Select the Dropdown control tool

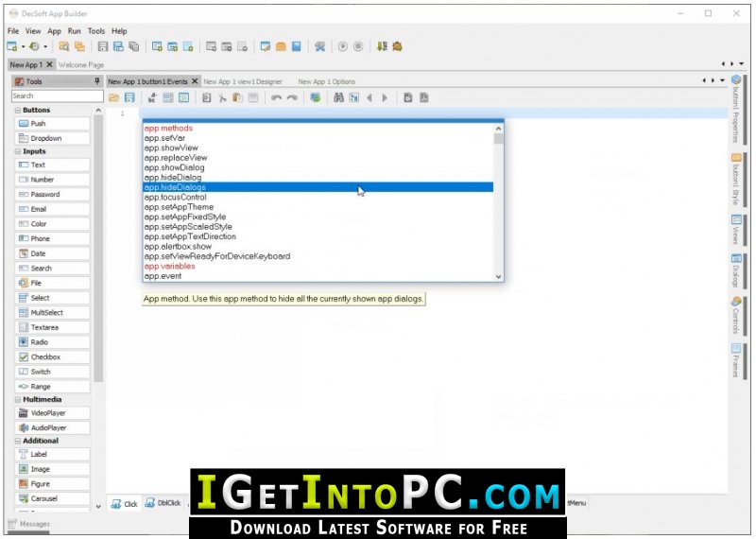(x=53, y=138)
